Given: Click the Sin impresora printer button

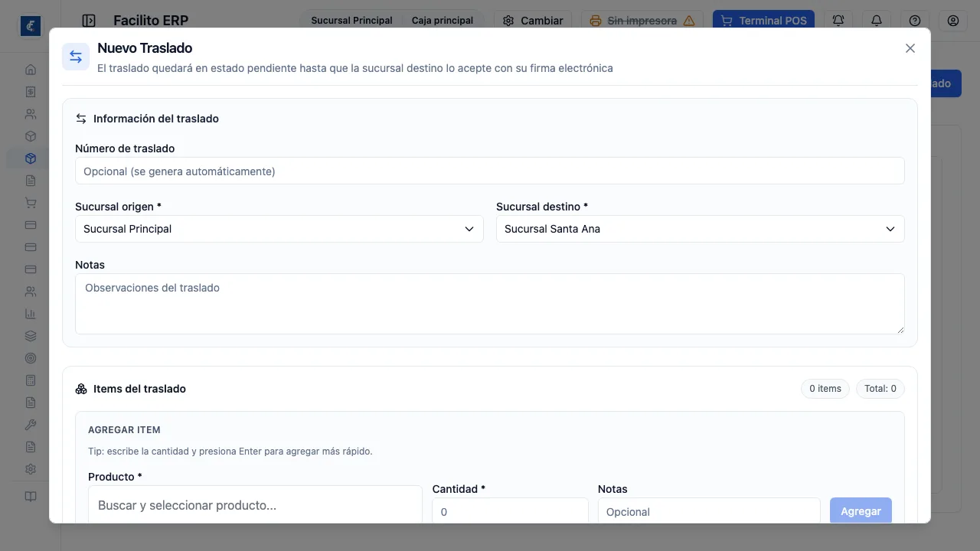Looking at the screenshot, I should coord(643,21).
